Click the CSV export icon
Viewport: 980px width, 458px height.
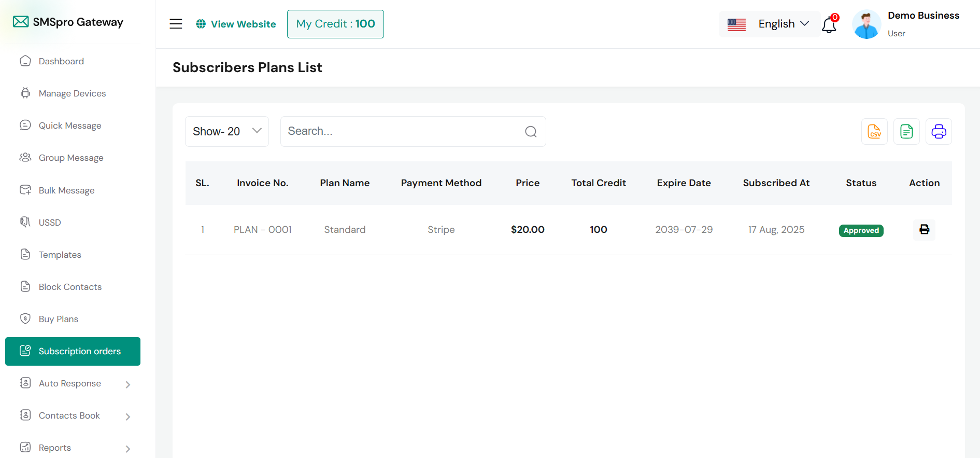(874, 132)
